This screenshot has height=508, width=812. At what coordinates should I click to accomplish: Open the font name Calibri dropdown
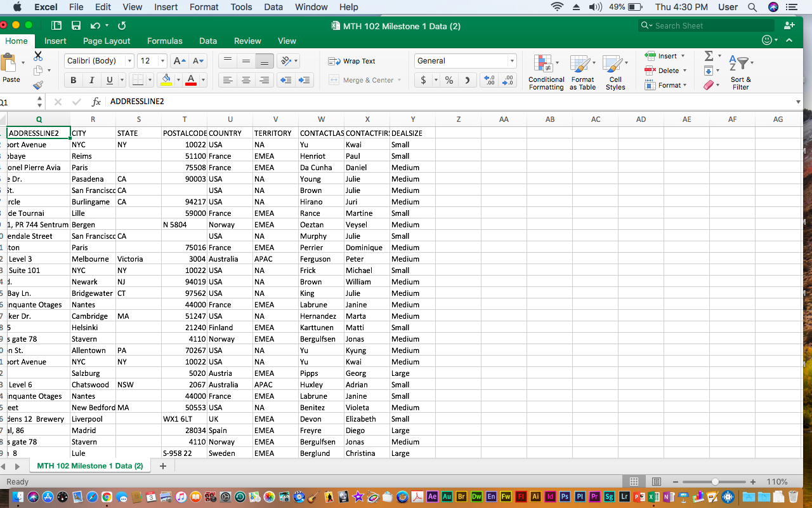(x=130, y=61)
